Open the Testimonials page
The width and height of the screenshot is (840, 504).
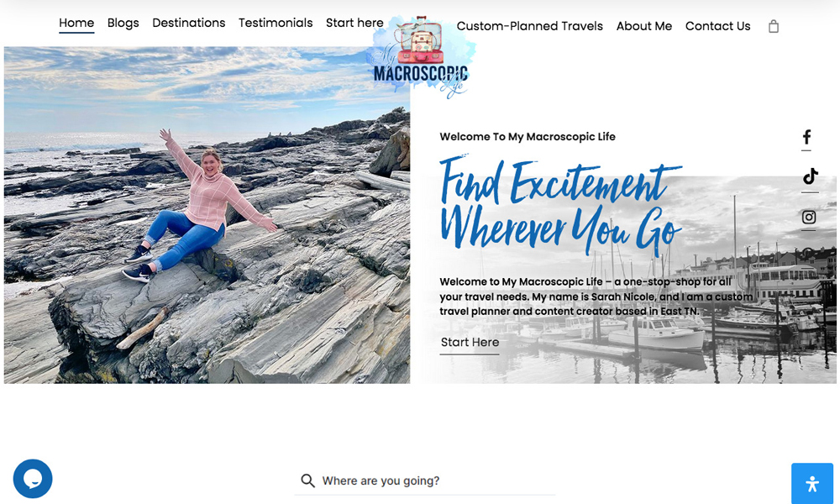[276, 23]
